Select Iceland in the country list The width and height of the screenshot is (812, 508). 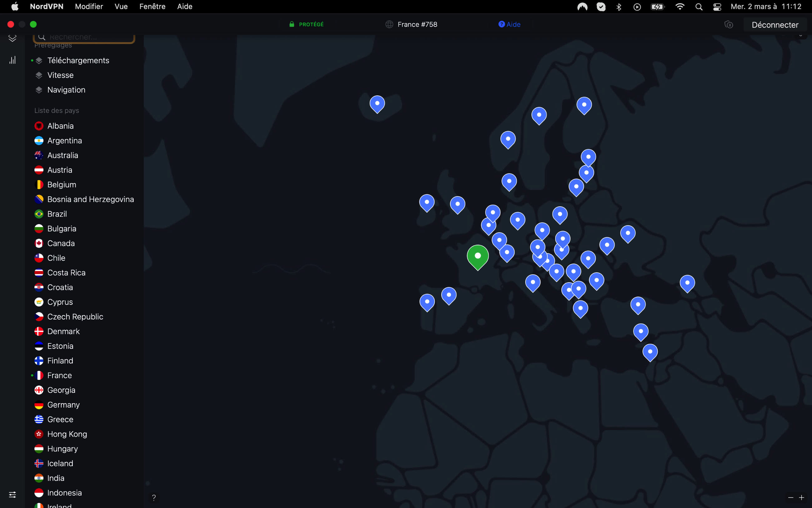tap(60, 463)
